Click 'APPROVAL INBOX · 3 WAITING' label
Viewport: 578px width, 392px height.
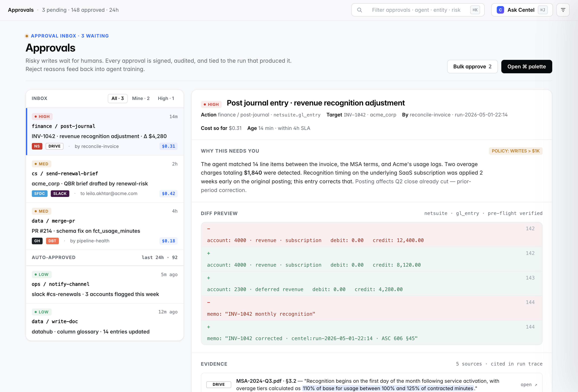tap(70, 36)
